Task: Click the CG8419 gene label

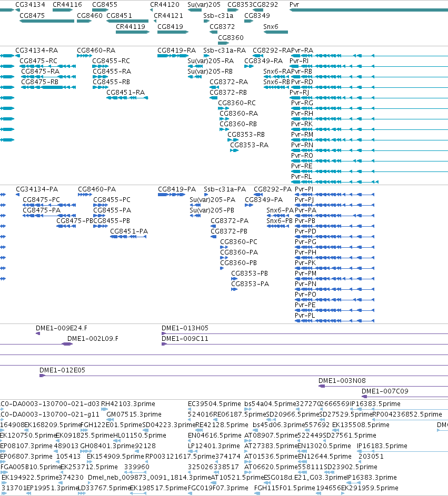Action: coord(171,27)
